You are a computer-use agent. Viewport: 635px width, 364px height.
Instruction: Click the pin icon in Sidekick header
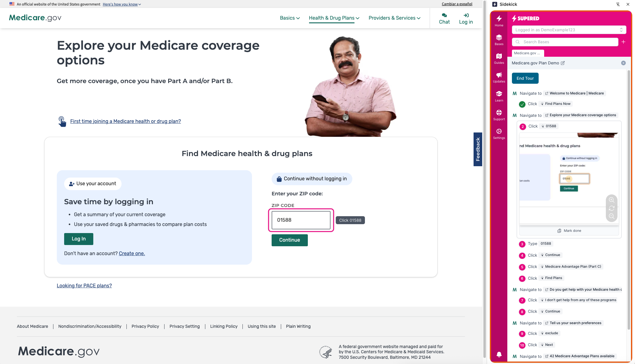tap(618, 4)
